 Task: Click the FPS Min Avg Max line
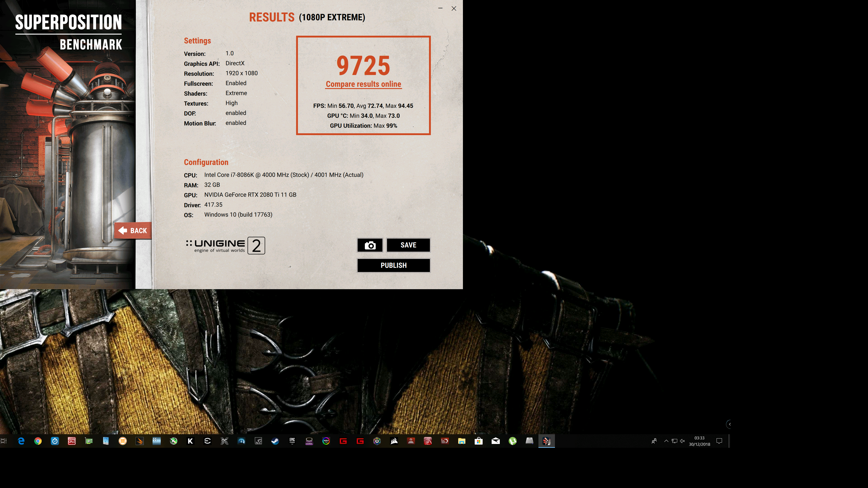coord(363,106)
